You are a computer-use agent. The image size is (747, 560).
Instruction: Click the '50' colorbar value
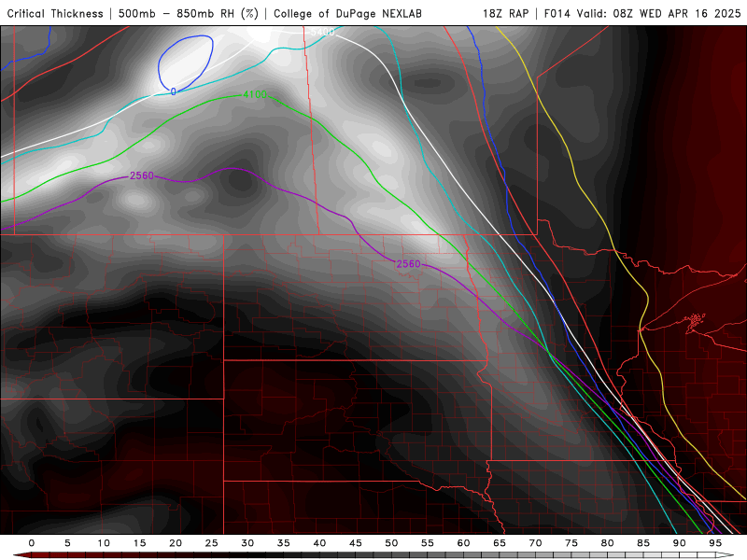coord(391,543)
